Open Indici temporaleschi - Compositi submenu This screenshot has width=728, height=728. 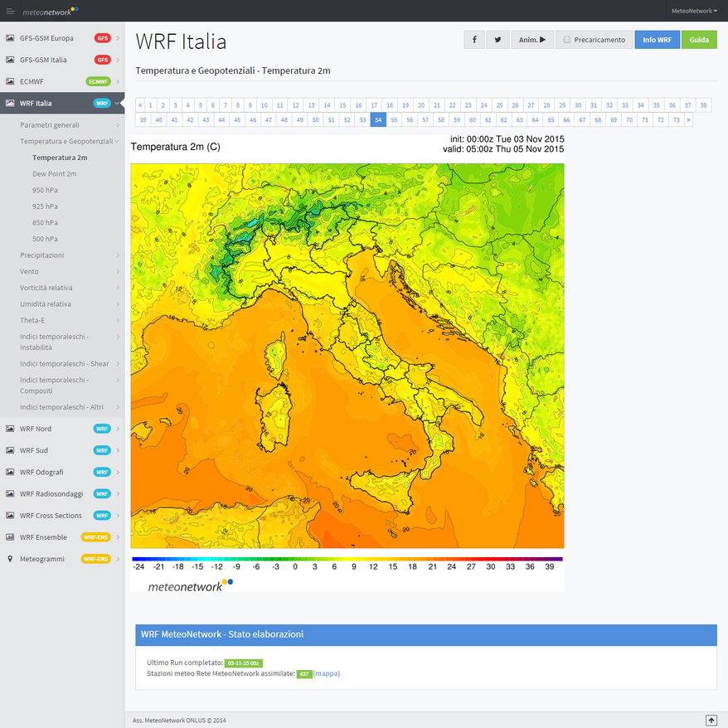click(x=62, y=386)
